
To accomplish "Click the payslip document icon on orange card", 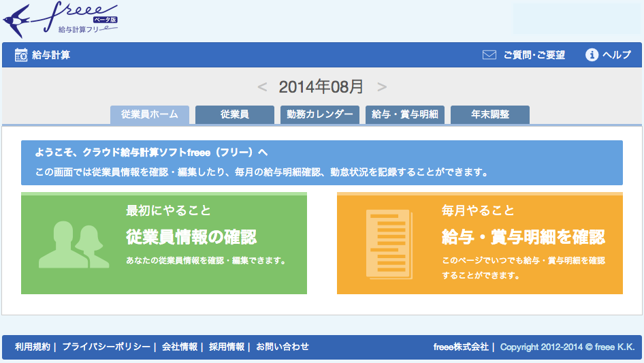I will [389, 243].
